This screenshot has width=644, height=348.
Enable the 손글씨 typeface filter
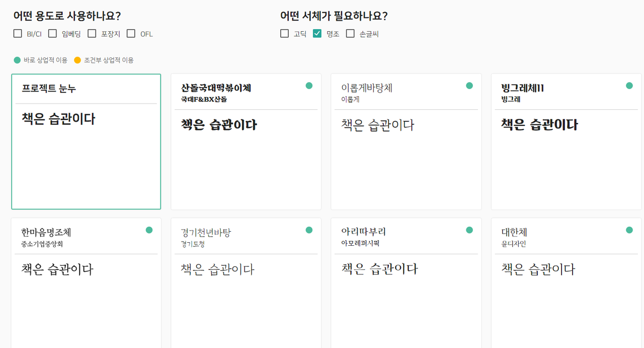[350, 34]
